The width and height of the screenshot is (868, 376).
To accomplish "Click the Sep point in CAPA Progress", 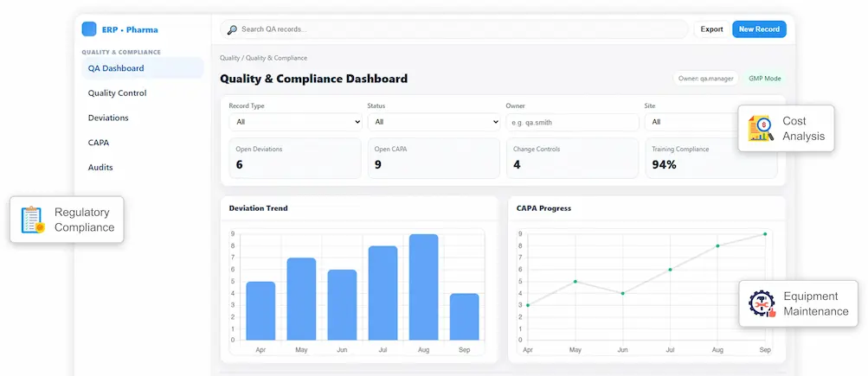I will tap(765, 234).
